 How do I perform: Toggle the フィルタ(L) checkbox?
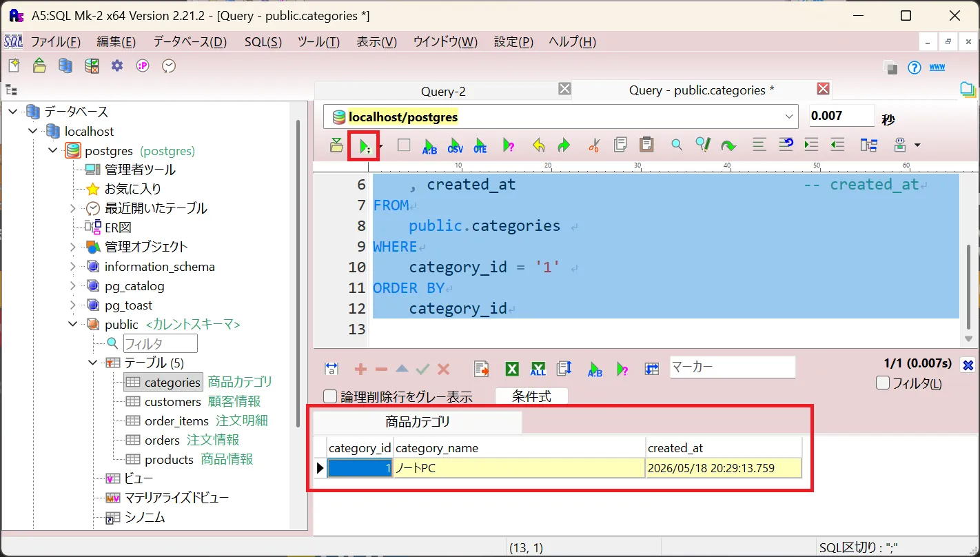883,383
